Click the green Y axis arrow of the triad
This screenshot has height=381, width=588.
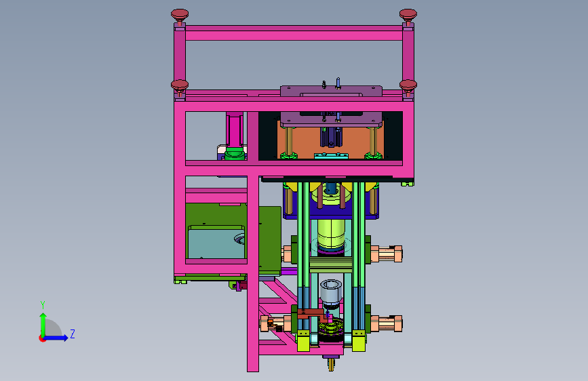click(x=43, y=324)
